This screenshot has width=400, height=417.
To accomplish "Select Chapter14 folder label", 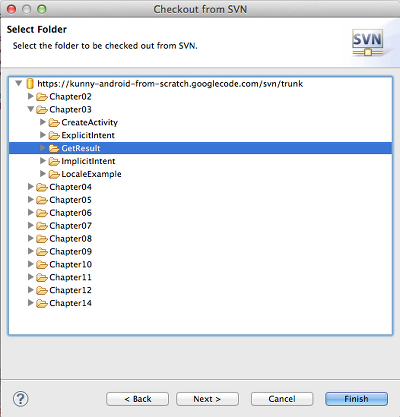I will (x=70, y=303).
